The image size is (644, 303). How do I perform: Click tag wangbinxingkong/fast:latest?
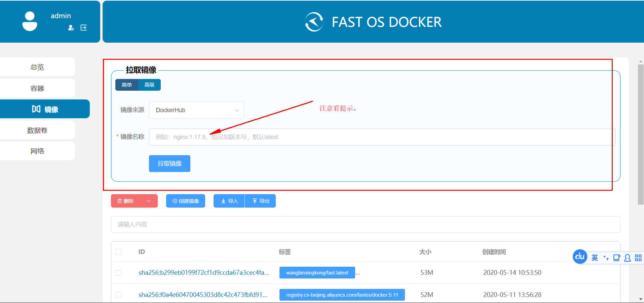coord(317,273)
